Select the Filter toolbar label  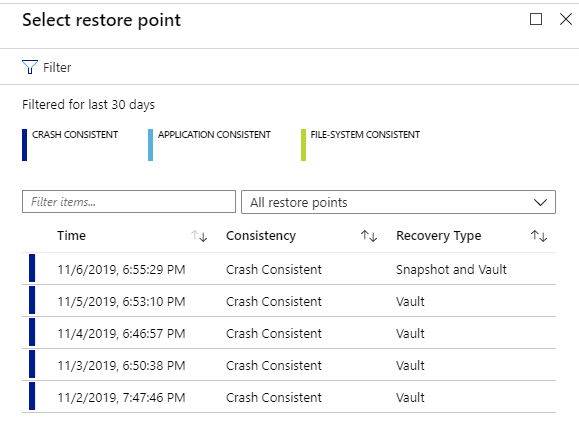(57, 68)
